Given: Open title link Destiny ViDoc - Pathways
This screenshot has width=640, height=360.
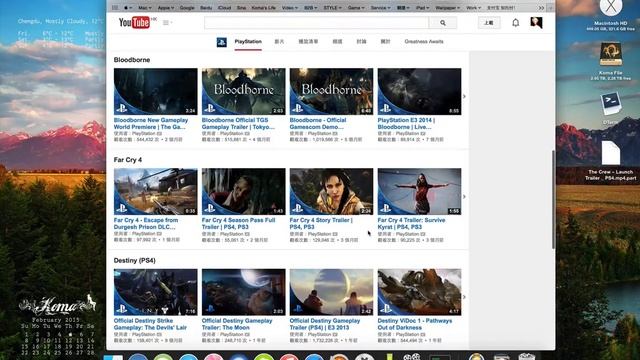Looking at the screenshot, I should coord(415,324).
